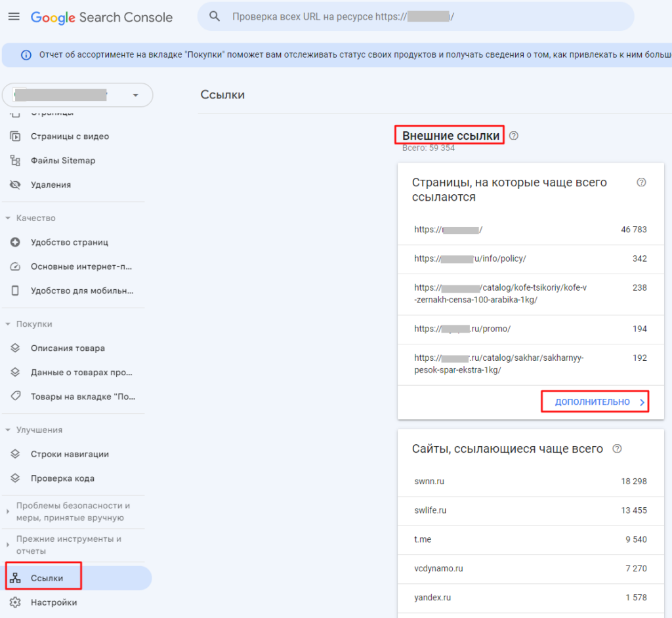Click the Sitemap tree icon
The width and height of the screenshot is (672, 618).
(x=15, y=160)
